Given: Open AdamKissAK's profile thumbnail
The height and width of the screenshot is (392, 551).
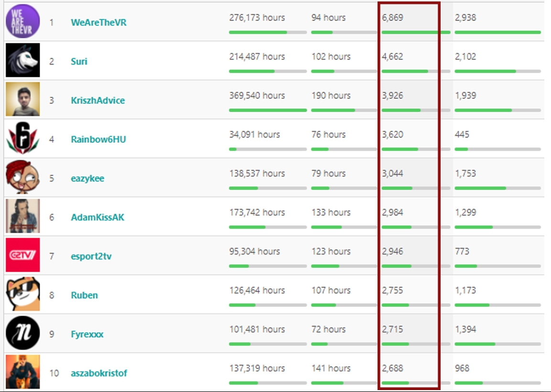Looking at the screenshot, I should click(x=22, y=216).
